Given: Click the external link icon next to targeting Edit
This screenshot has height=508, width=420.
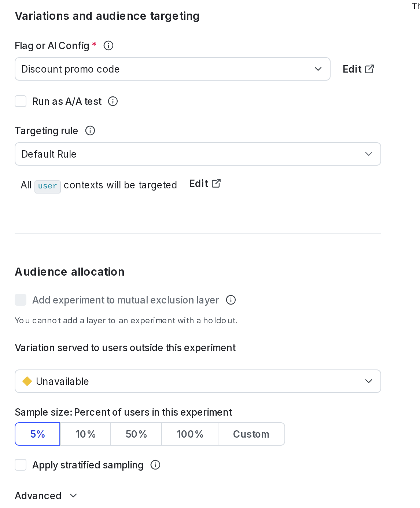Looking at the screenshot, I should click(x=217, y=183).
